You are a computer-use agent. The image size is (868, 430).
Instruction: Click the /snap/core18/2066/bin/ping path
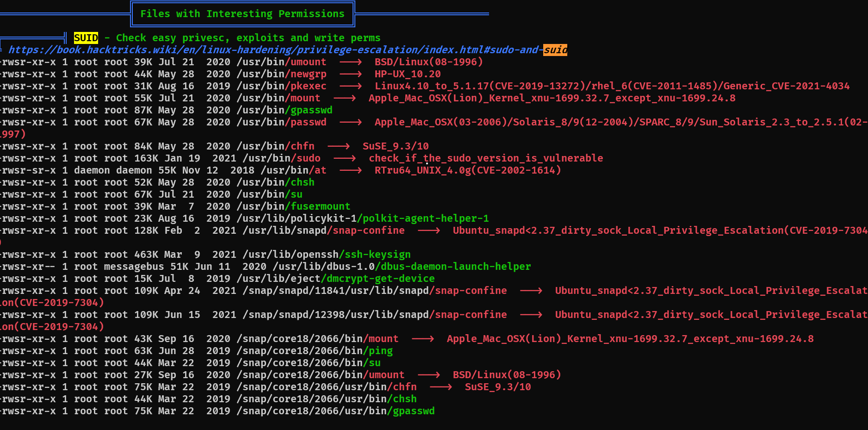[x=315, y=351]
